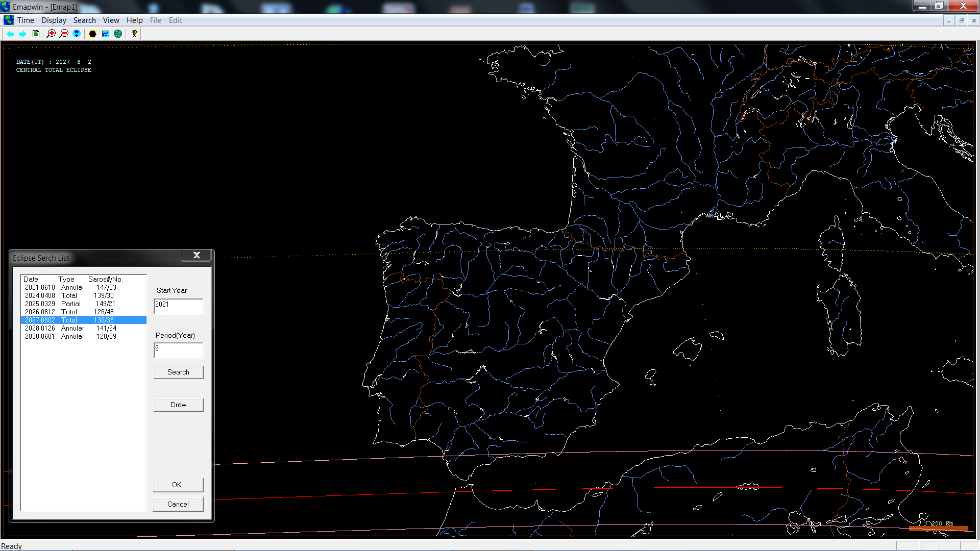The height and width of the screenshot is (551, 980).
Task: Click the Eclipse Serch List title bar
Action: tap(96, 258)
